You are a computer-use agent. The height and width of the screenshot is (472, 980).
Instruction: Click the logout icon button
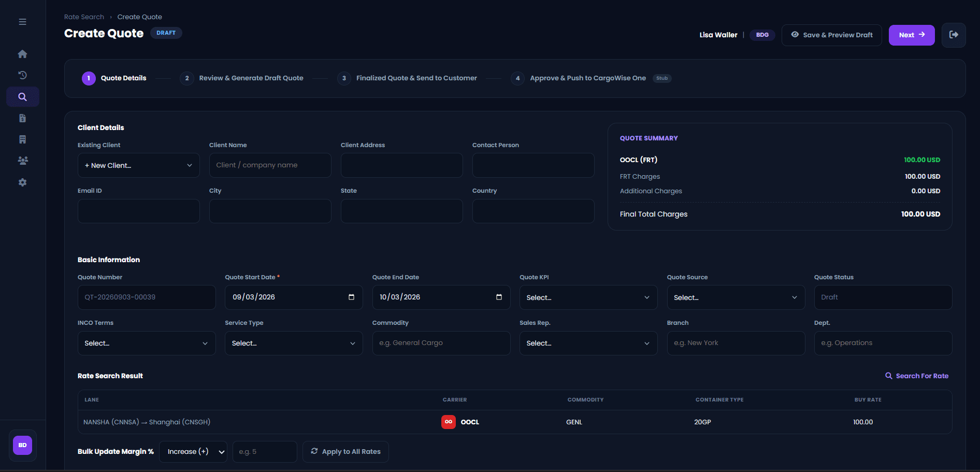click(954, 35)
